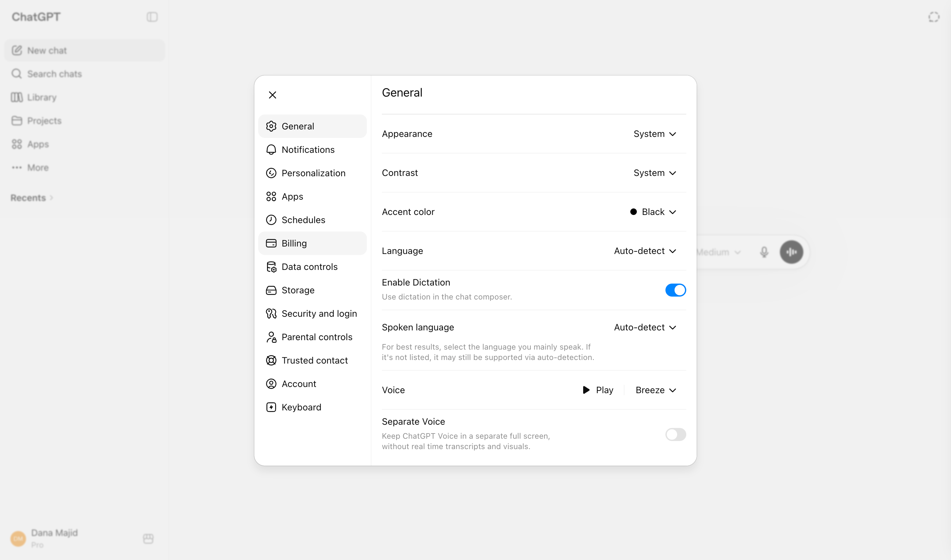Click the Storage drive icon
The image size is (951, 560).
pyautogui.click(x=271, y=290)
